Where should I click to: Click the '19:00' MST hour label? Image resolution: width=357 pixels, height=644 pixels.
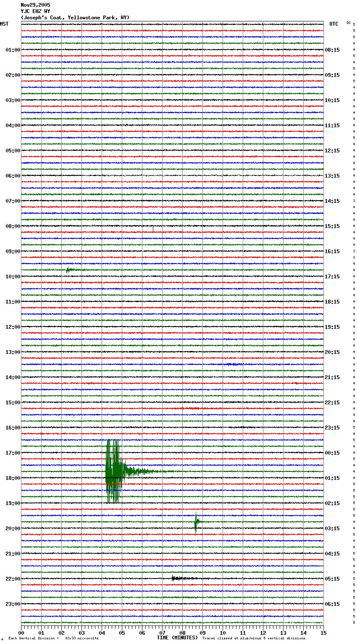click(13, 503)
